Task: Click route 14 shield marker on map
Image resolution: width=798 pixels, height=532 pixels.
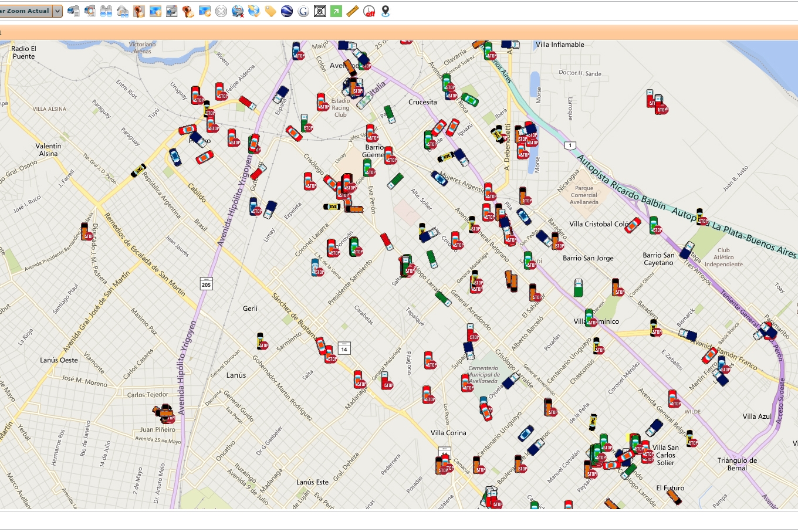Action: click(x=344, y=349)
